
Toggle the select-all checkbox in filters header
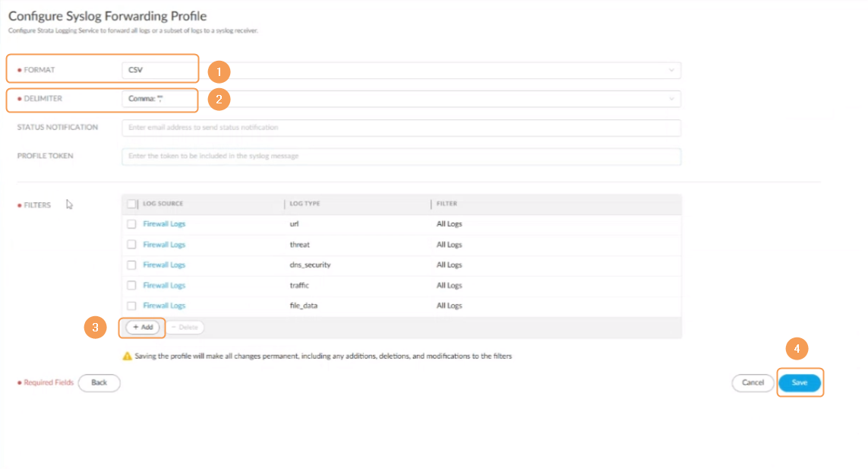131,204
